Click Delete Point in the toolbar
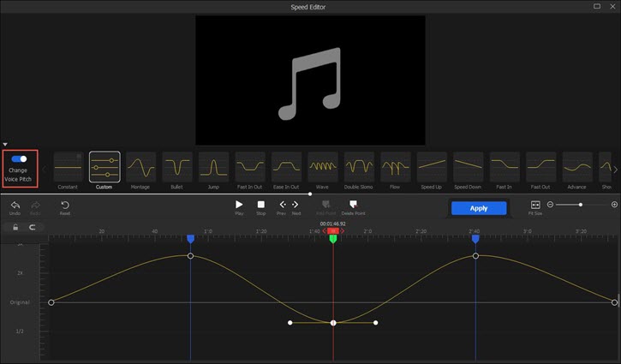Image resolution: width=621 pixels, height=364 pixels. click(354, 206)
